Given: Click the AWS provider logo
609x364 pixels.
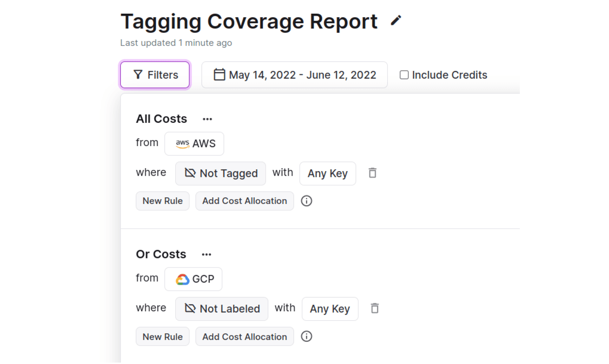Looking at the screenshot, I should tap(182, 144).
